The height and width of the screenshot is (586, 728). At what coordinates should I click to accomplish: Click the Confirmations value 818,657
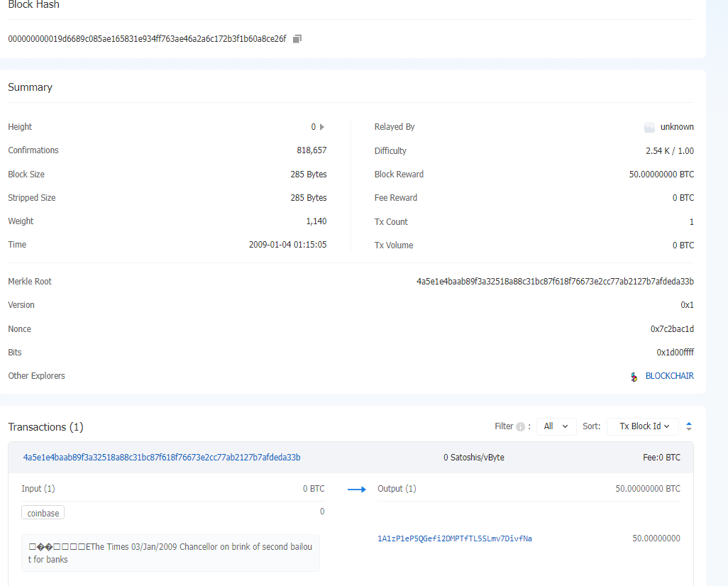tap(311, 150)
